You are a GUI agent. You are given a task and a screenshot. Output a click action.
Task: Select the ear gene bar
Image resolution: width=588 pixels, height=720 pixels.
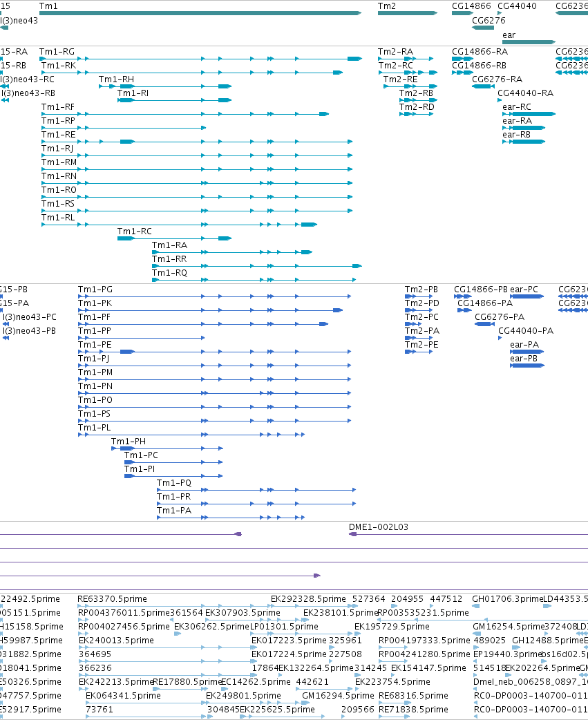[x=529, y=42]
